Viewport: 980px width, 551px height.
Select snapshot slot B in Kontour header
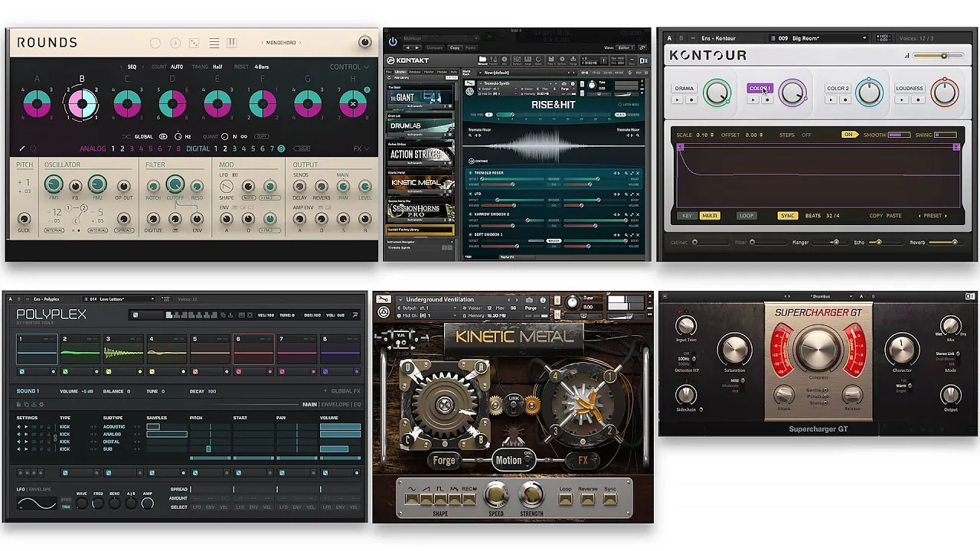click(683, 38)
